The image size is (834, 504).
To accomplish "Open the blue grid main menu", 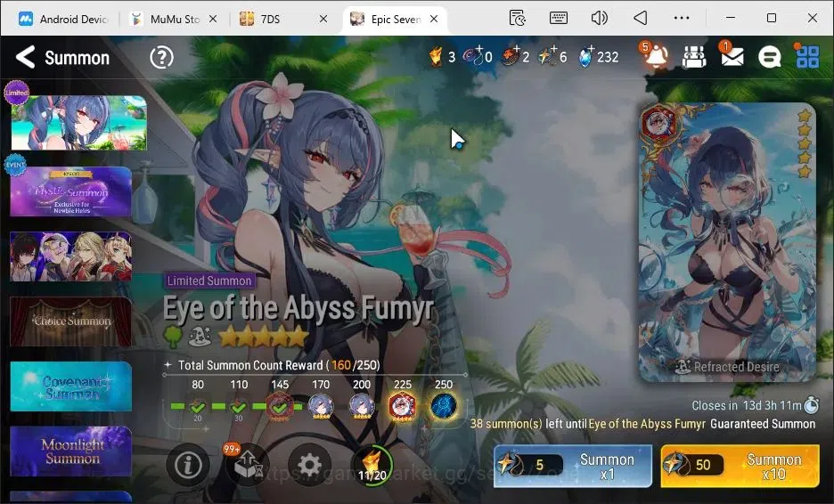I will [807, 56].
